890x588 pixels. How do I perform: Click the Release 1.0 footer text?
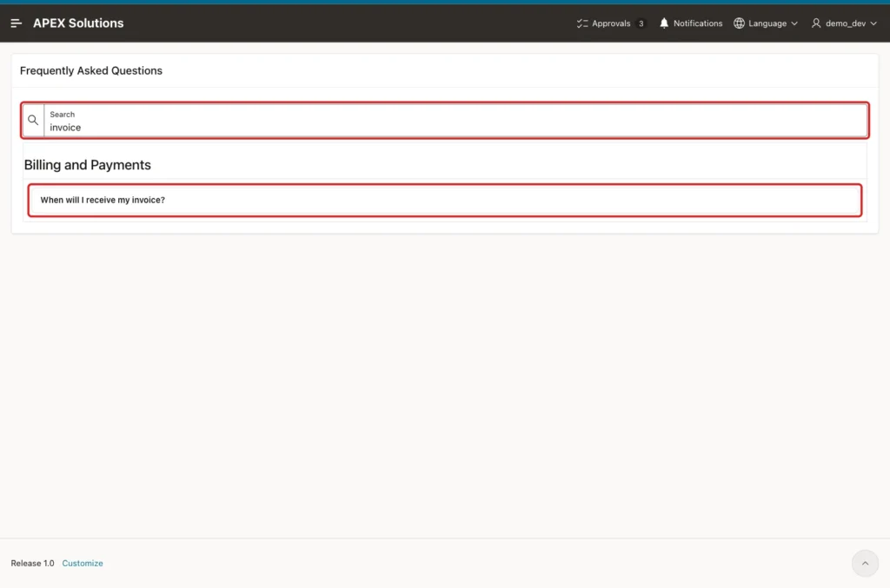32,563
